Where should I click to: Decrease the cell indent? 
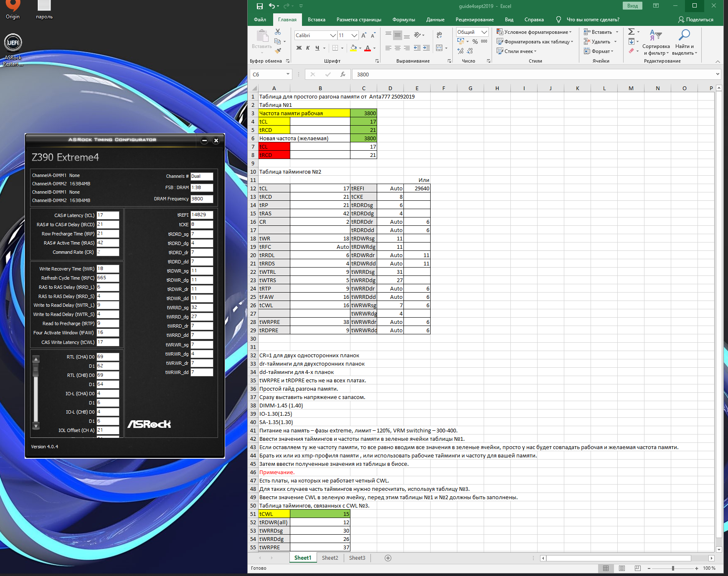point(417,48)
